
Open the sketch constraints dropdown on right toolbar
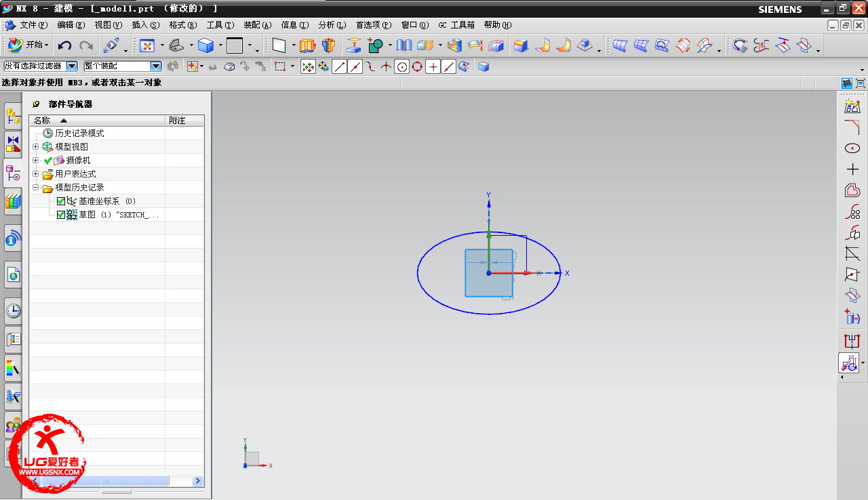[863, 363]
